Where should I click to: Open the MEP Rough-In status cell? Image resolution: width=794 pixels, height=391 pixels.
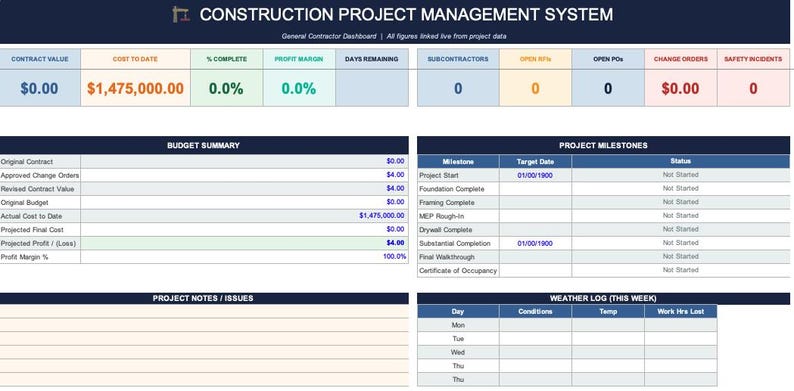click(681, 216)
